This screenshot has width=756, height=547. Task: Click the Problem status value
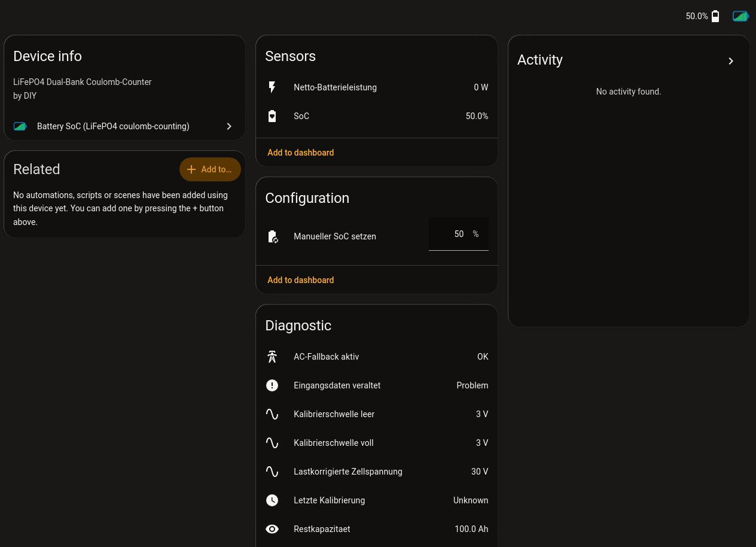point(472,385)
